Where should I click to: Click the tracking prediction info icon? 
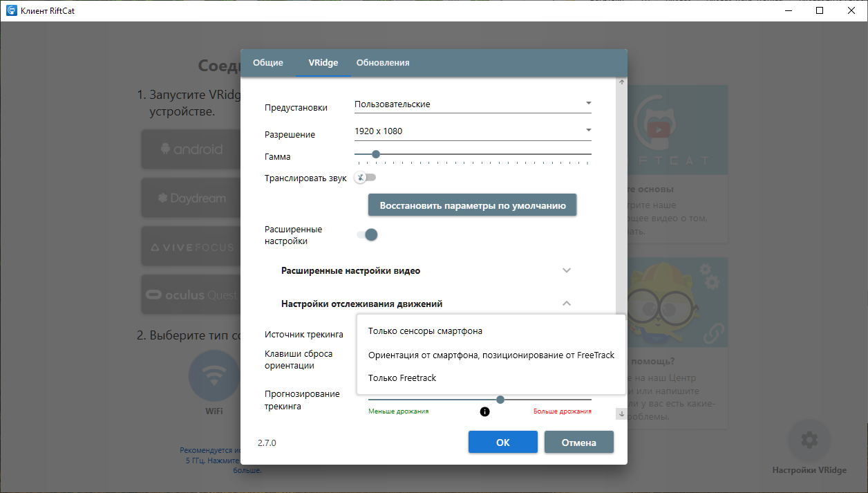pyautogui.click(x=484, y=411)
